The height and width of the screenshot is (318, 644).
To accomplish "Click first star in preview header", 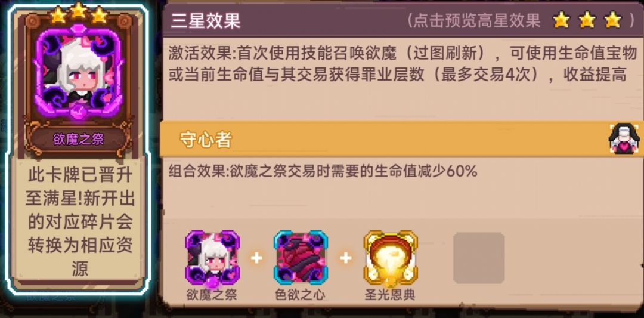I will tap(561, 20).
